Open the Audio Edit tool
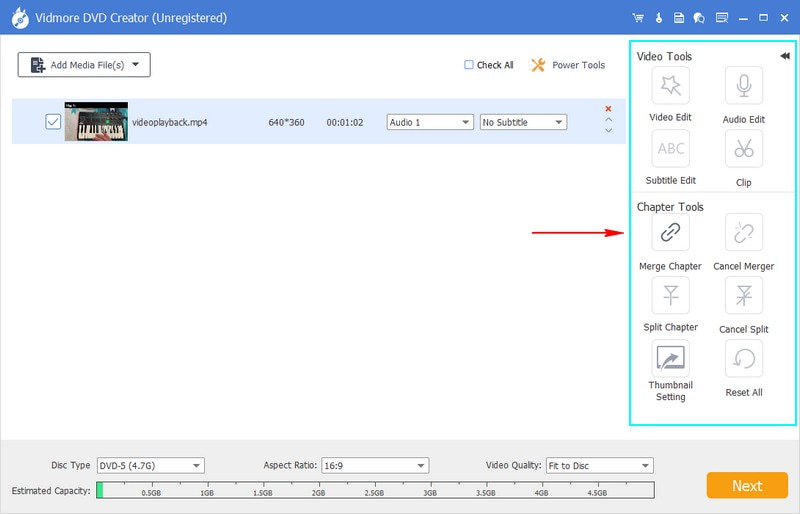The width and height of the screenshot is (800, 514). [x=743, y=87]
